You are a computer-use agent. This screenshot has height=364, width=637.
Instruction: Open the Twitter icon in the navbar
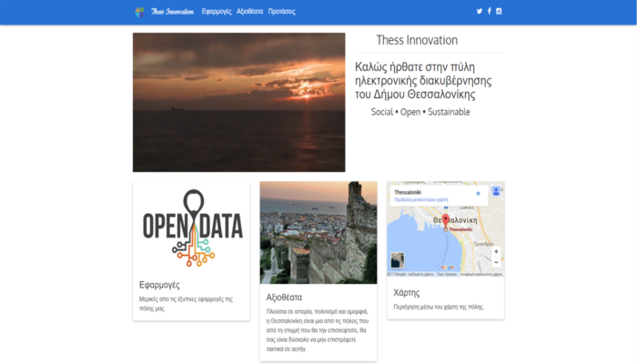pos(480,11)
